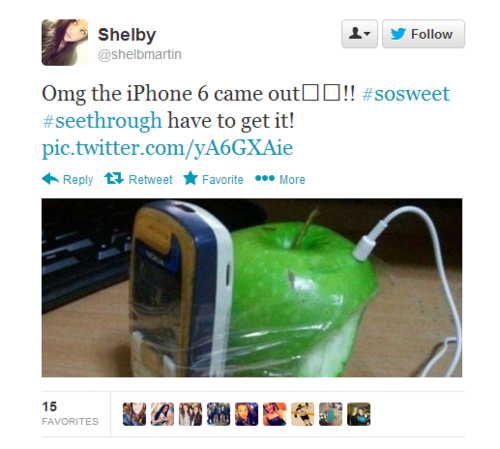The image size is (500, 449).
Task: Click the Reply arrow icon
Action: (x=50, y=179)
